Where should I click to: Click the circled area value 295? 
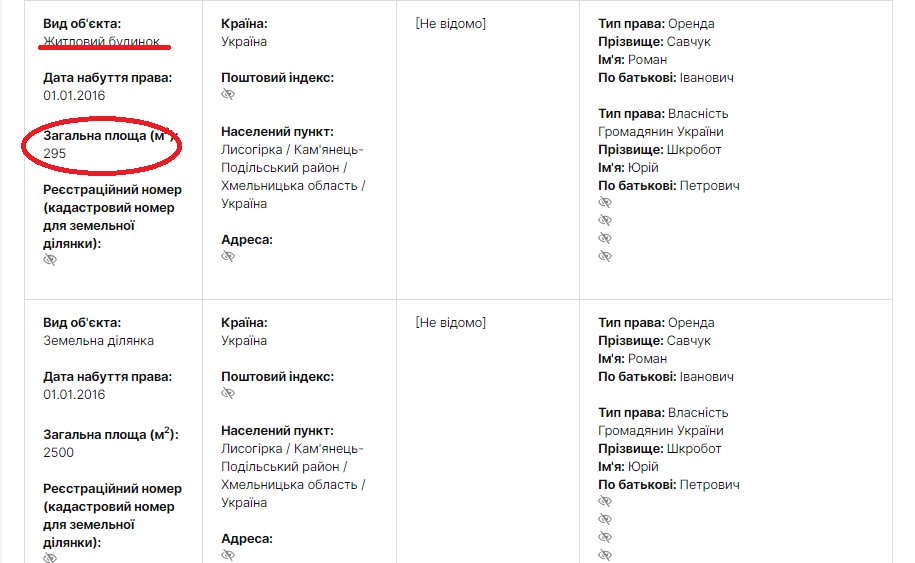[55, 153]
